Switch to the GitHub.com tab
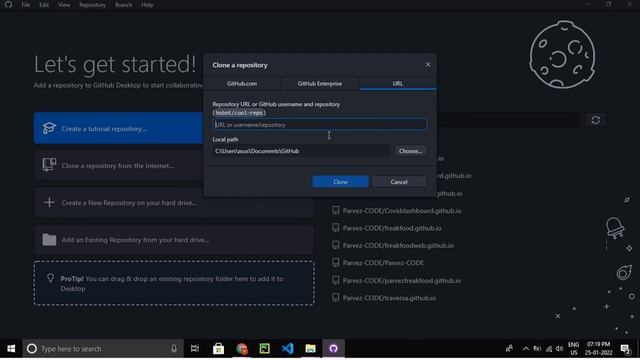 (x=242, y=83)
